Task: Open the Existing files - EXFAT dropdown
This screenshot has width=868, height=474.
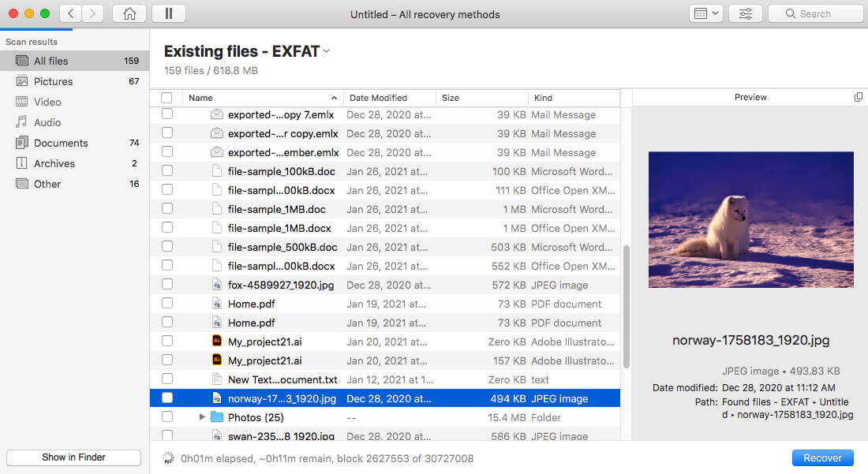Action: [327, 51]
